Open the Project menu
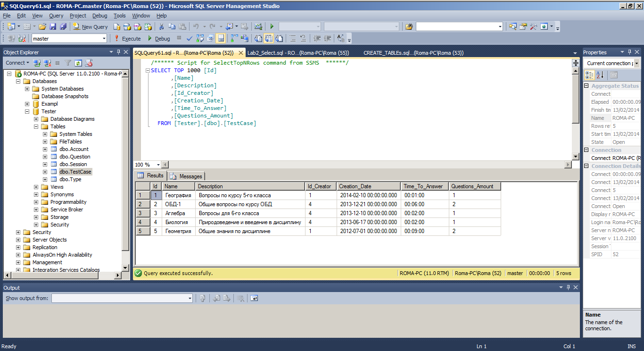Screen dimensions: 644x351 (x=78, y=16)
